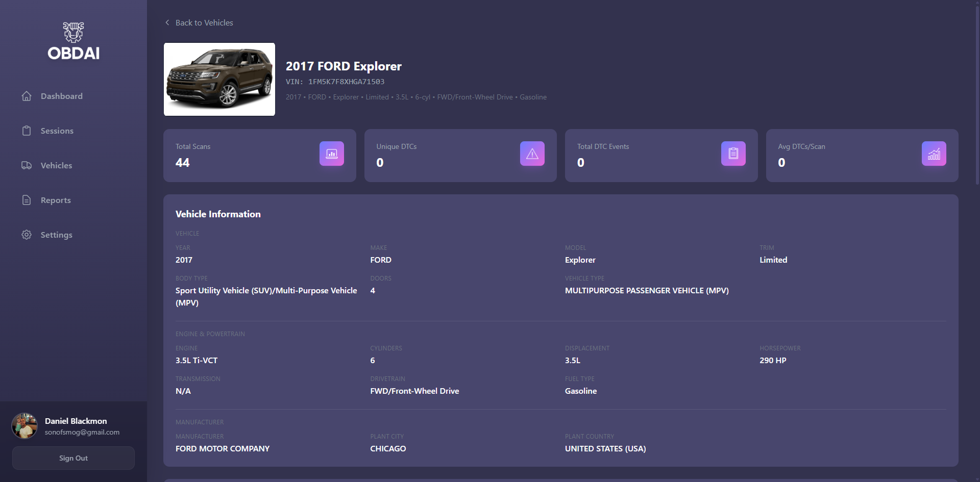Image resolution: width=980 pixels, height=482 pixels.
Task: Click the engine value 3.5L Ti-VCT
Action: 197,360
